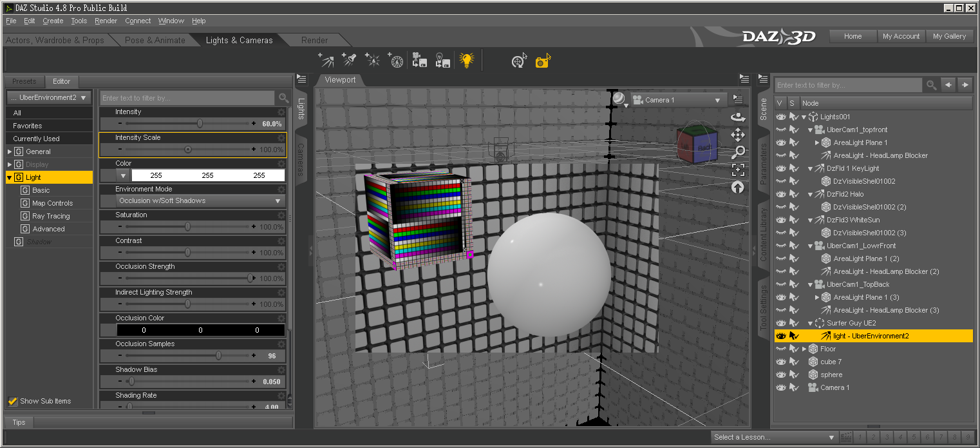980x448 pixels.
Task: Toggle visibility of Lights001 node
Action: coord(781,117)
